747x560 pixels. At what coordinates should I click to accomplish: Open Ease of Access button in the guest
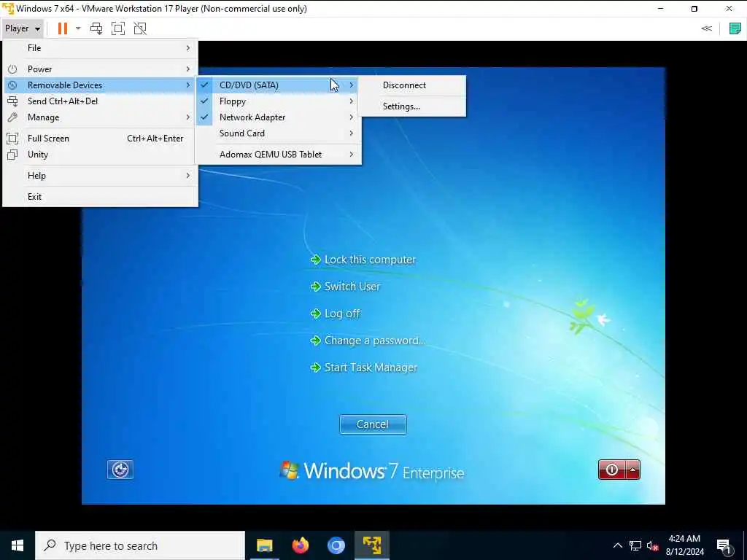(x=120, y=470)
